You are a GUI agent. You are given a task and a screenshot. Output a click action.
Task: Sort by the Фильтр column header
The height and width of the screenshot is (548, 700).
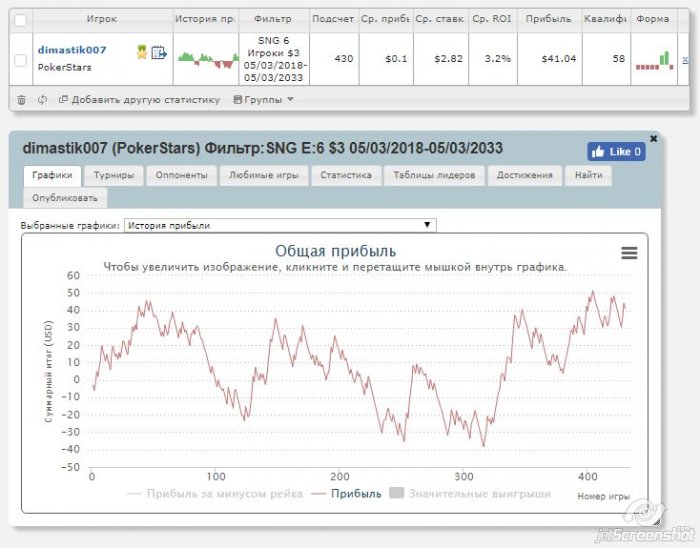coord(273,19)
